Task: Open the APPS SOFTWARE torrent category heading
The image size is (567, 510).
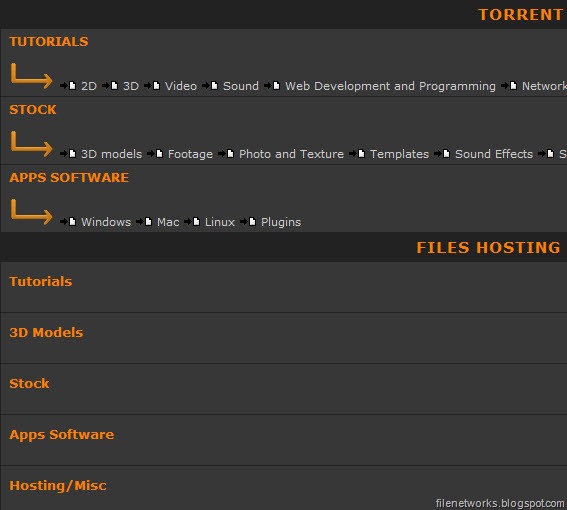Action: click(69, 178)
